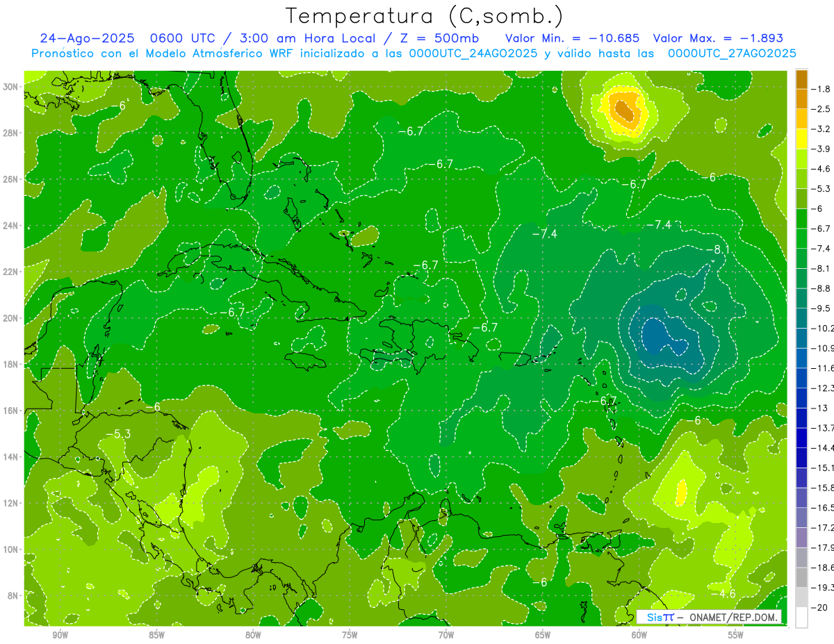Click the '-17.2' color scale value

pyautogui.click(x=822, y=527)
